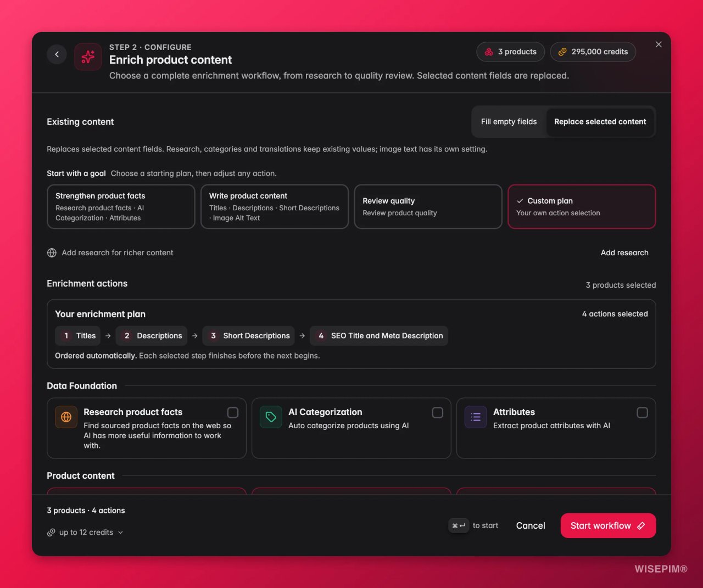Image resolution: width=703 pixels, height=588 pixels.
Task: Click the Titles step chip
Action: (x=78, y=336)
